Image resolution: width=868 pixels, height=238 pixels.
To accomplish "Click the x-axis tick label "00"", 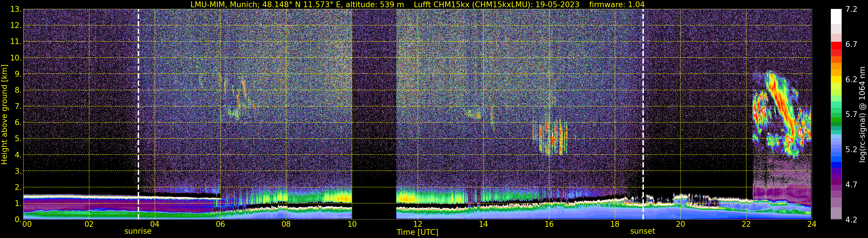I will tap(27, 224).
